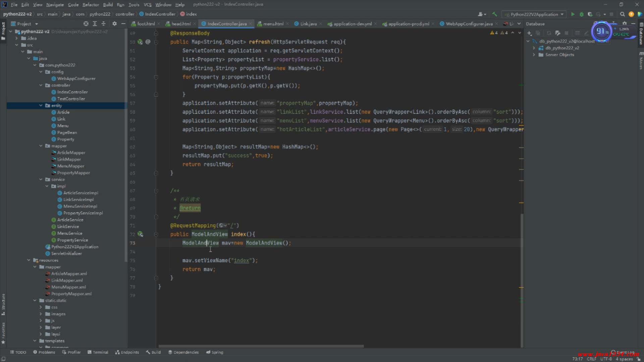Collapse the entity package folder
644x362 pixels.
pyautogui.click(x=41, y=106)
